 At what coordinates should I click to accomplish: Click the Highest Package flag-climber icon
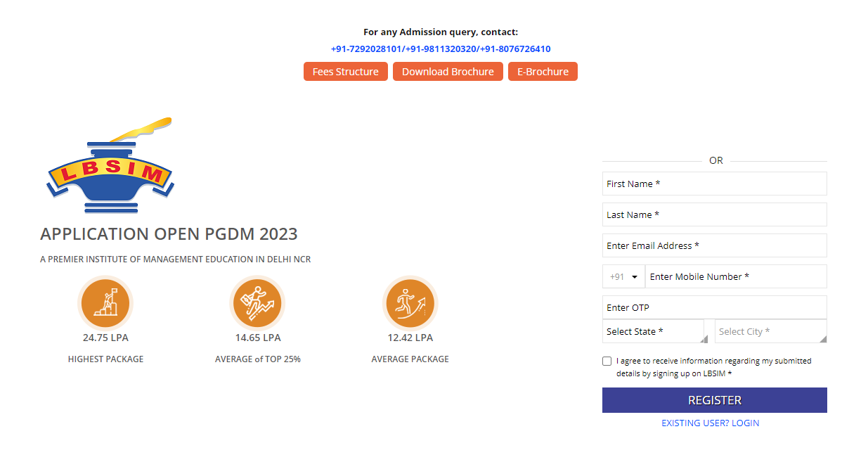click(105, 303)
